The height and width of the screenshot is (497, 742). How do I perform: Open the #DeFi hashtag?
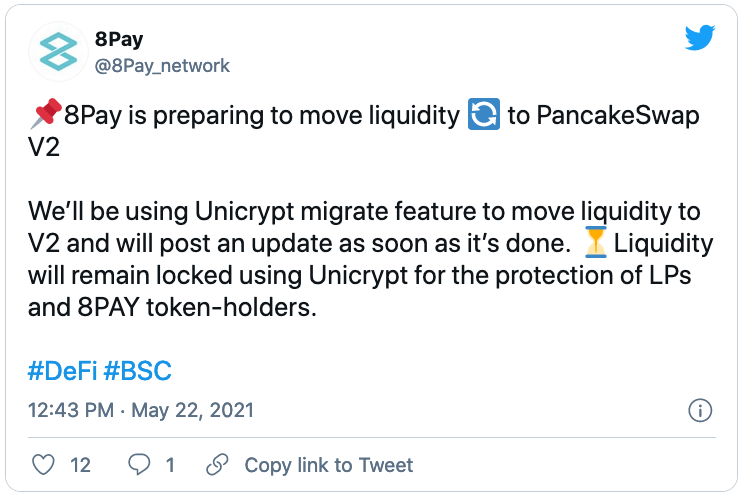click(x=62, y=371)
